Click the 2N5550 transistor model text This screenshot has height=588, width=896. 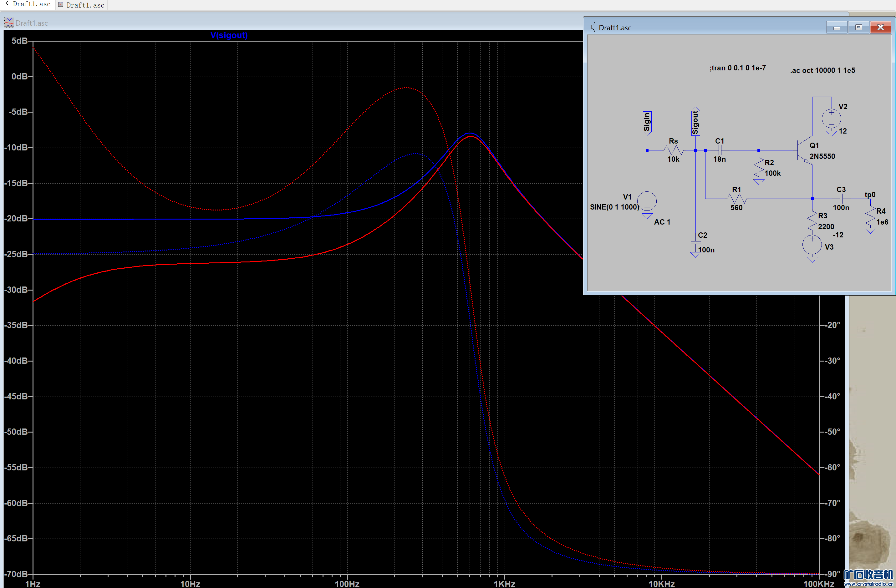[822, 156]
